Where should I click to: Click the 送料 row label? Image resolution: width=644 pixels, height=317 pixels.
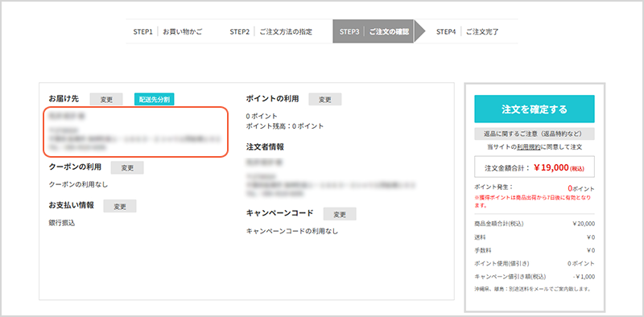click(x=480, y=237)
